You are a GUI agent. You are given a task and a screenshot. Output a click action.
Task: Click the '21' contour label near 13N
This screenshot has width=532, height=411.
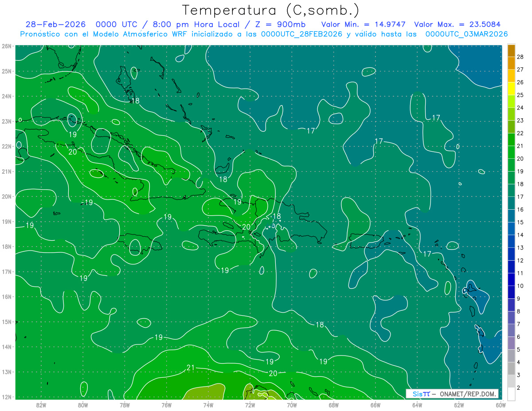(x=191, y=368)
